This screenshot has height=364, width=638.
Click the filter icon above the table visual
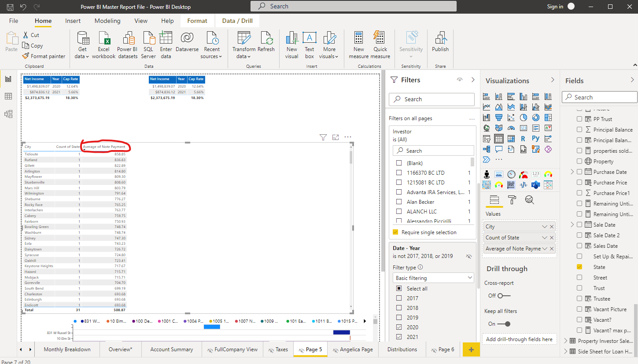pyautogui.click(x=323, y=137)
